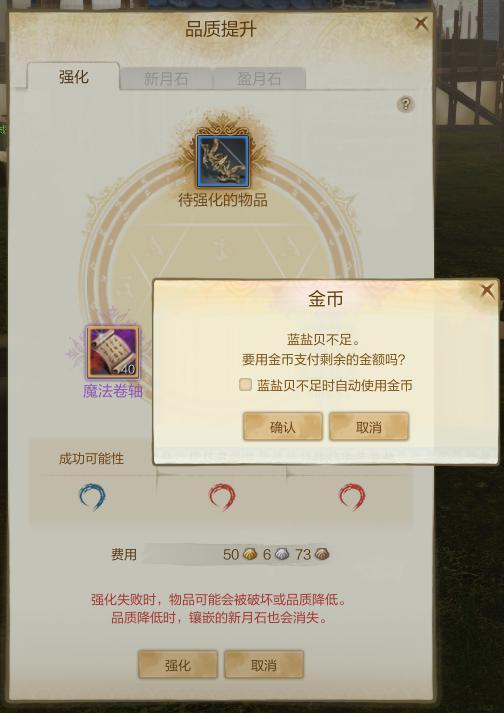
Task: Close the 品质提升 window
Action: [x=422, y=24]
